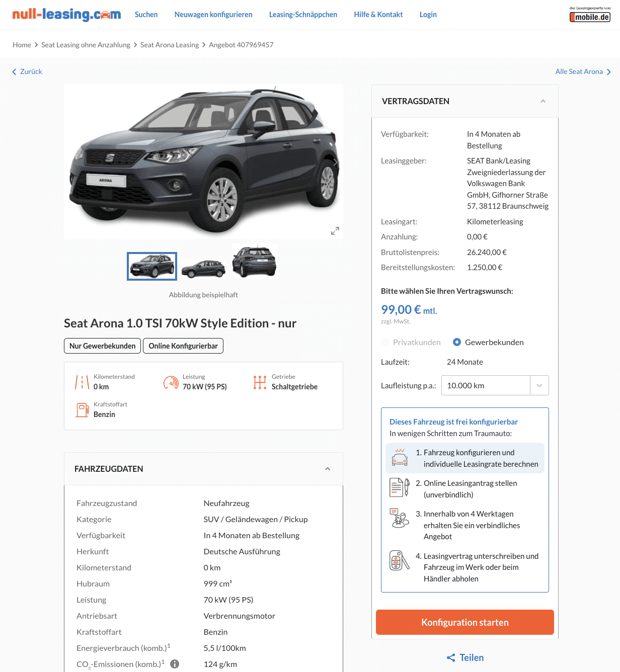The image size is (620, 672).
Task: Go to Seat Arona Leasing breadcrumb
Action: pos(170,45)
